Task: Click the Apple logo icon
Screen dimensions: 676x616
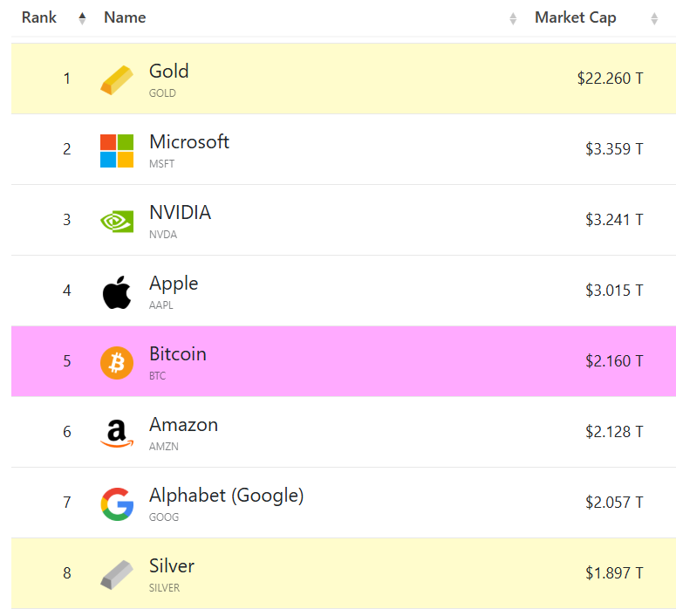Action: coord(117,291)
